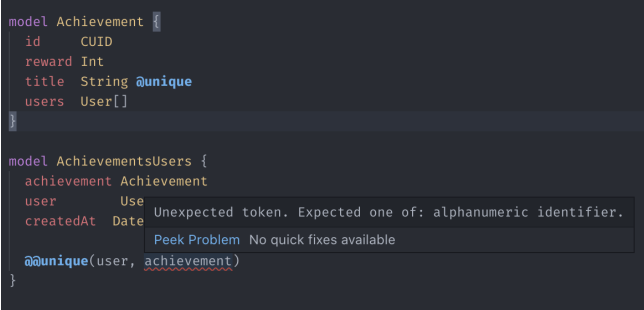Viewport: 644px width, 310px height.
Task: Click the @unique attribute on title field
Action: (x=164, y=81)
